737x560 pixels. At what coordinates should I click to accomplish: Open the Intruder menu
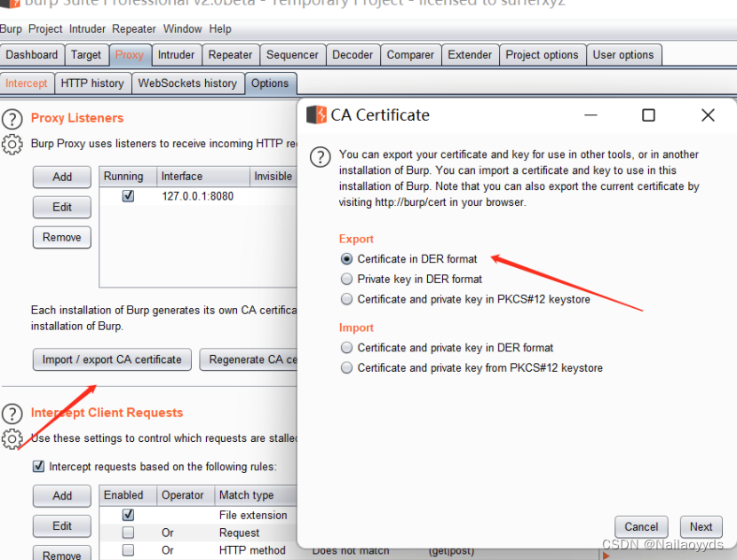[87, 29]
